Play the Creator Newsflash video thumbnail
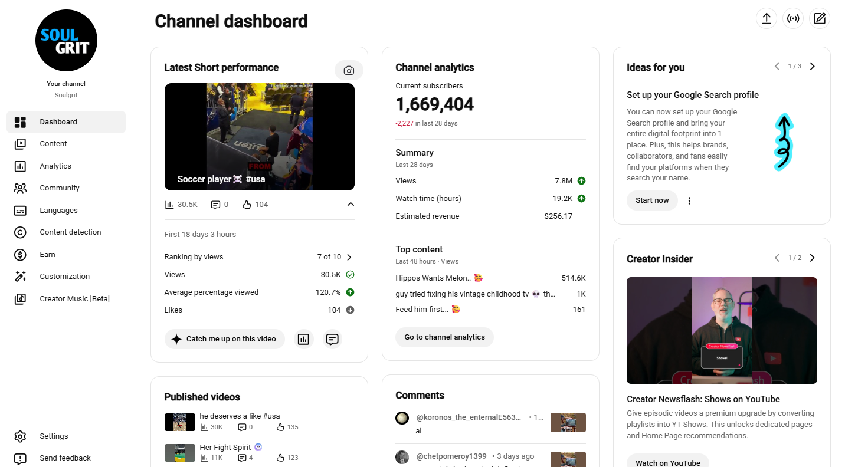This screenshot has height=467, width=868. pos(722,331)
